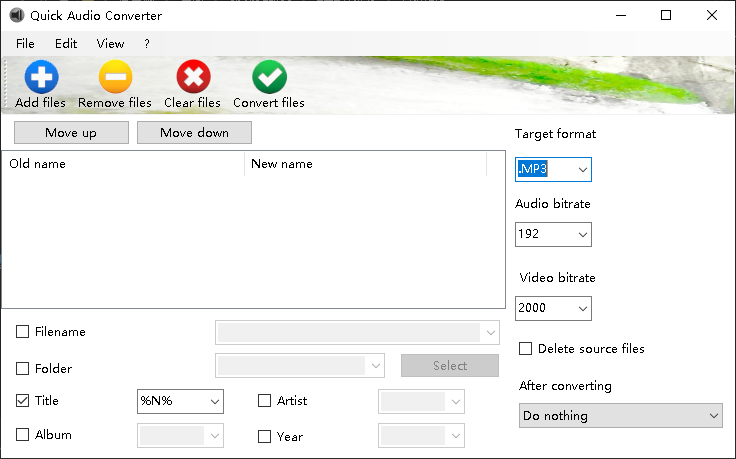
Task: Check the Album checkbox
Action: tap(23, 435)
